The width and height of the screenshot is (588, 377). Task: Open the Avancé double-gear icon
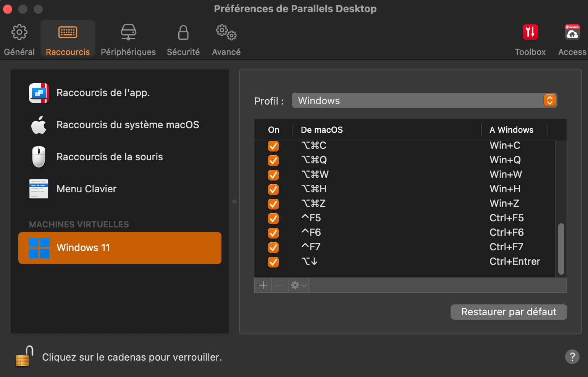tap(226, 32)
